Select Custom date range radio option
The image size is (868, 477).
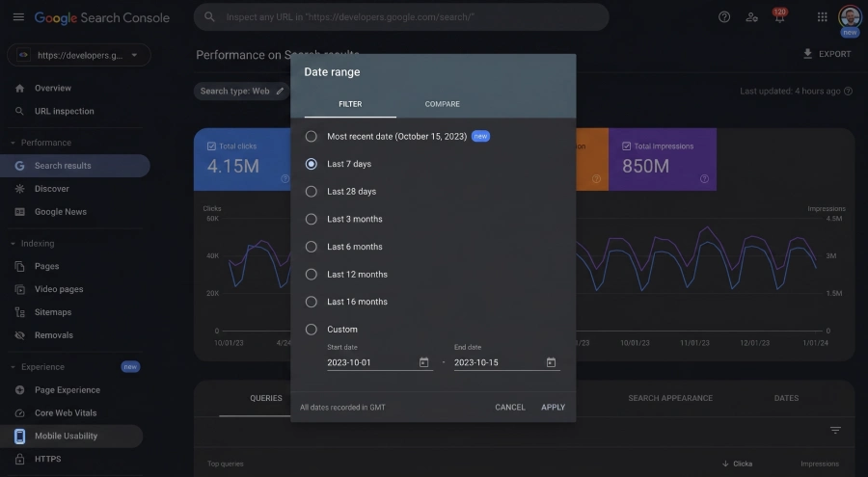tap(312, 330)
